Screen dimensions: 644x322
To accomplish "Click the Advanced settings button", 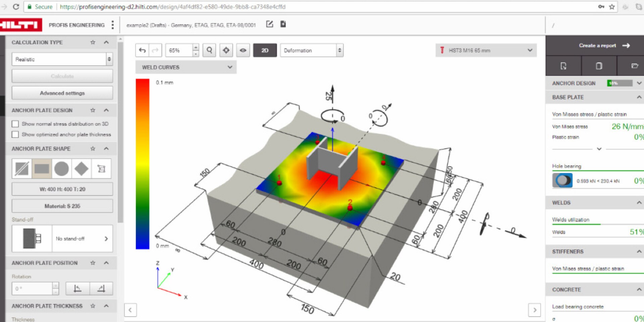I will pos(62,93).
